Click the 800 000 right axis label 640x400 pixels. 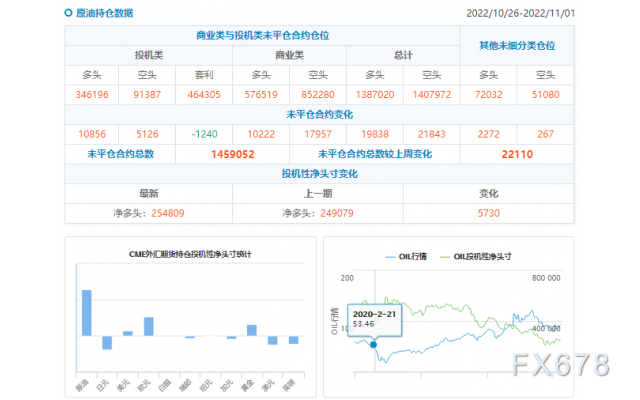pos(546,278)
